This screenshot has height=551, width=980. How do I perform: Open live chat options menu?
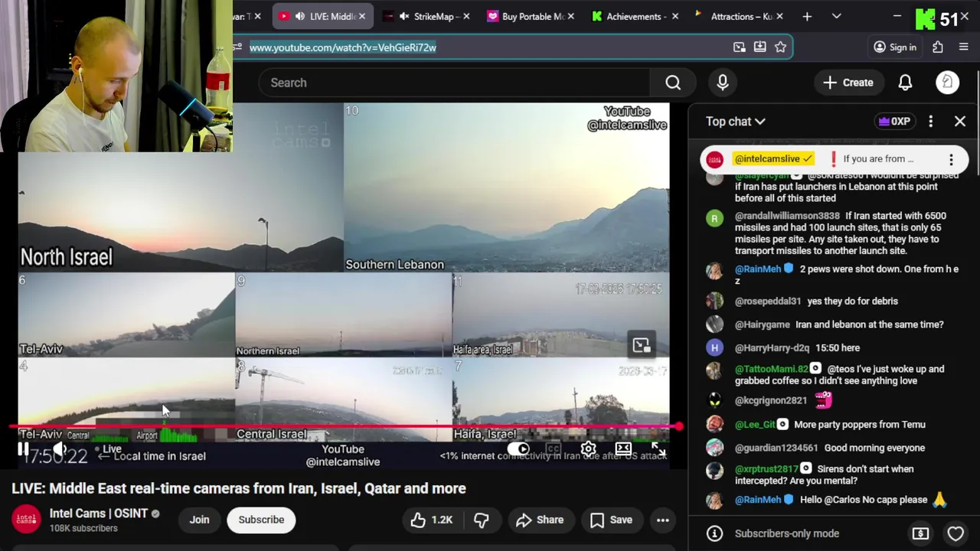click(x=930, y=121)
